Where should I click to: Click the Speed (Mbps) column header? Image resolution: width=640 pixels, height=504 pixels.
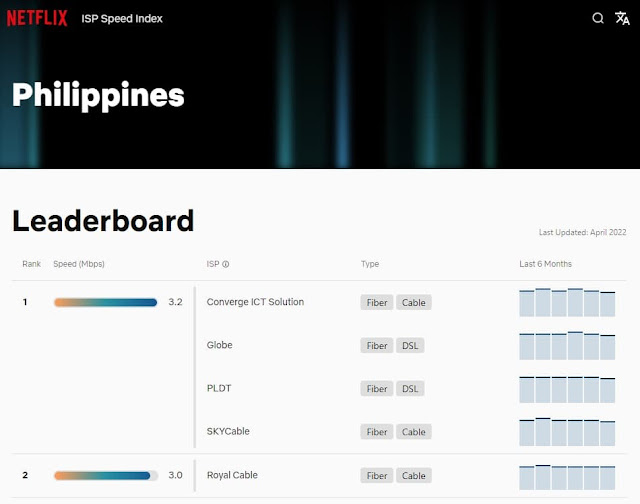(x=79, y=264)
